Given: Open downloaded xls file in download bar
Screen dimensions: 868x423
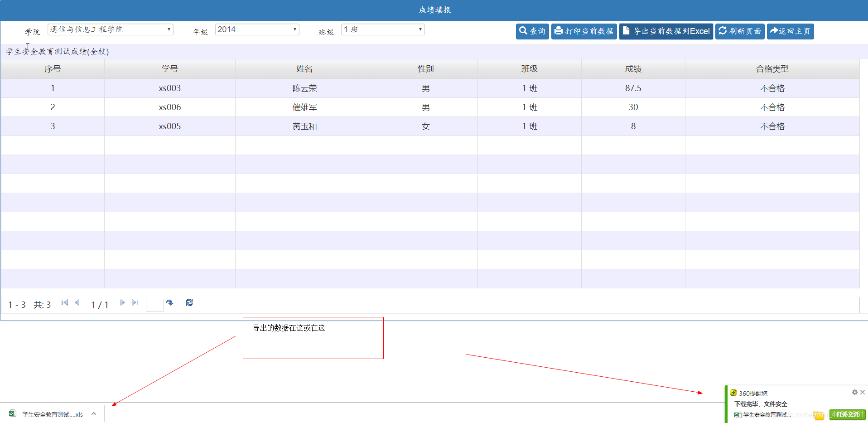Looking at the screenshot, I should click(53, 414).
